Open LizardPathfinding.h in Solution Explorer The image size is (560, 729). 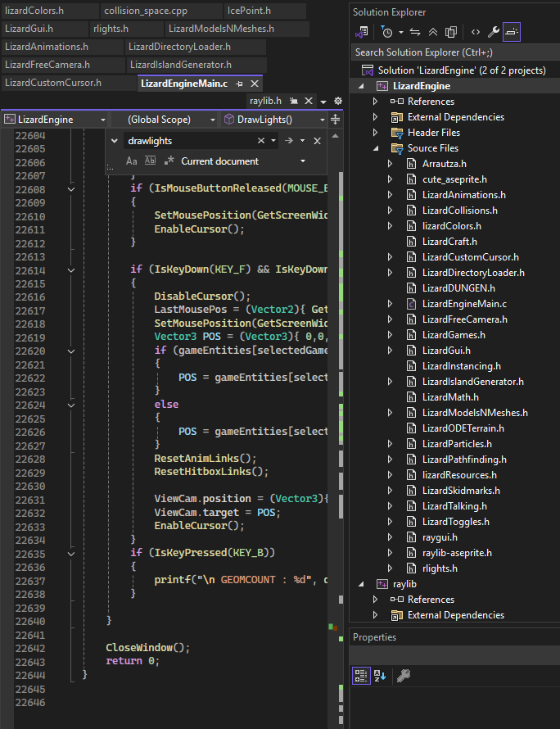tap(464, 460)
